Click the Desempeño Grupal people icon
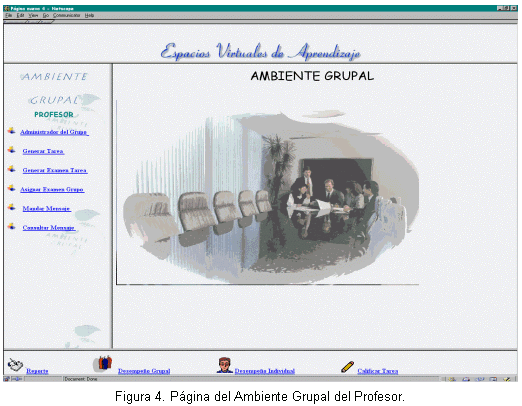Image resolution: width=522 pixels, height=406 pixels. coord(102,364)
